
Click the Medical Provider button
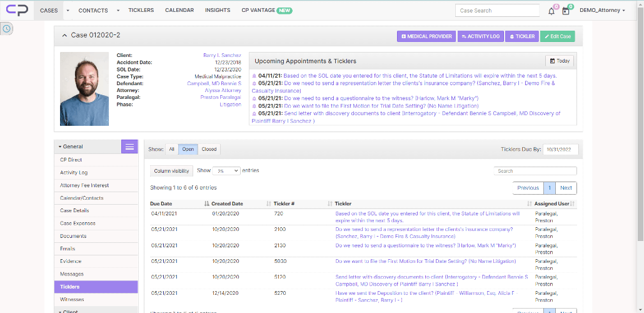click(426, 36)
